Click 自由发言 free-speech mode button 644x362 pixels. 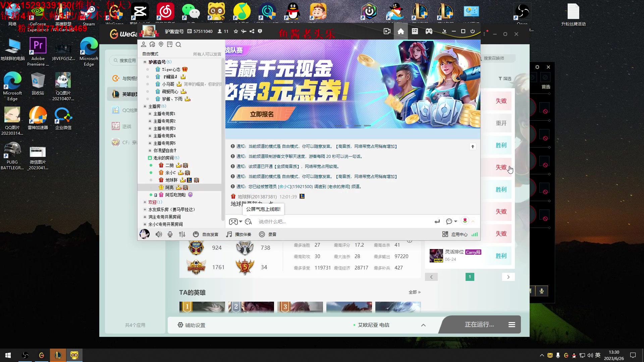point(206,235)
